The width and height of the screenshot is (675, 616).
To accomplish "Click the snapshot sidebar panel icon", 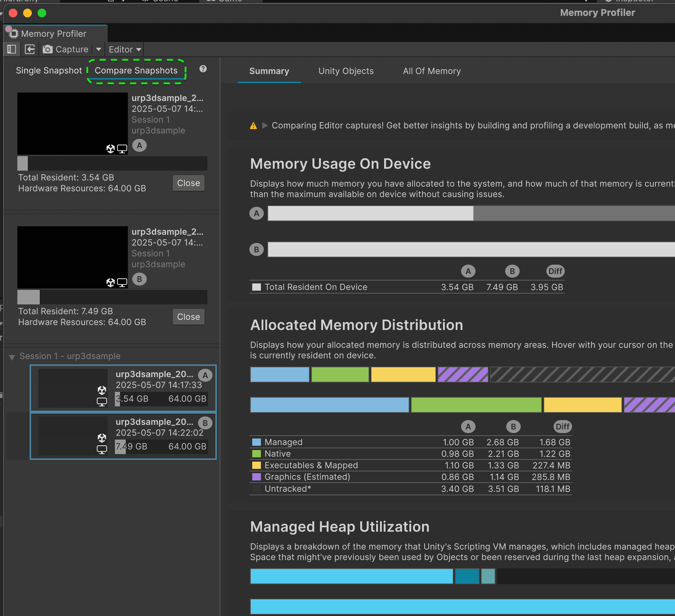I will coord(12,49).
